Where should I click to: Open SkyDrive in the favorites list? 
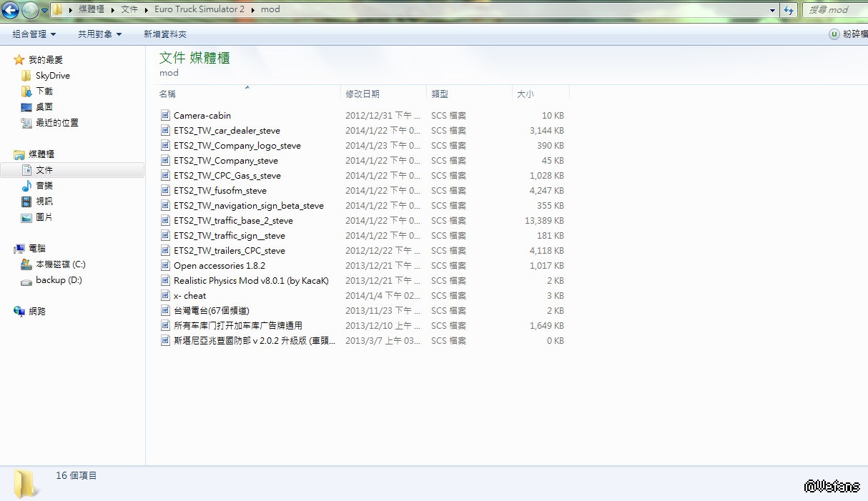click(52, 76)
